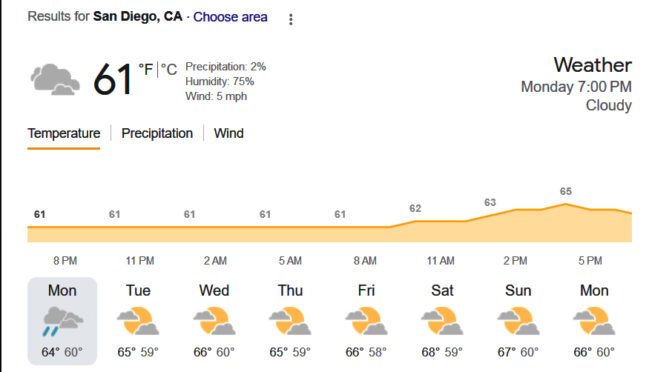Image resolution: width=672 pixels, height=372 pixels.
Task: Click the 65 degree peak on temperature graph
Action: tap(566, 192)
